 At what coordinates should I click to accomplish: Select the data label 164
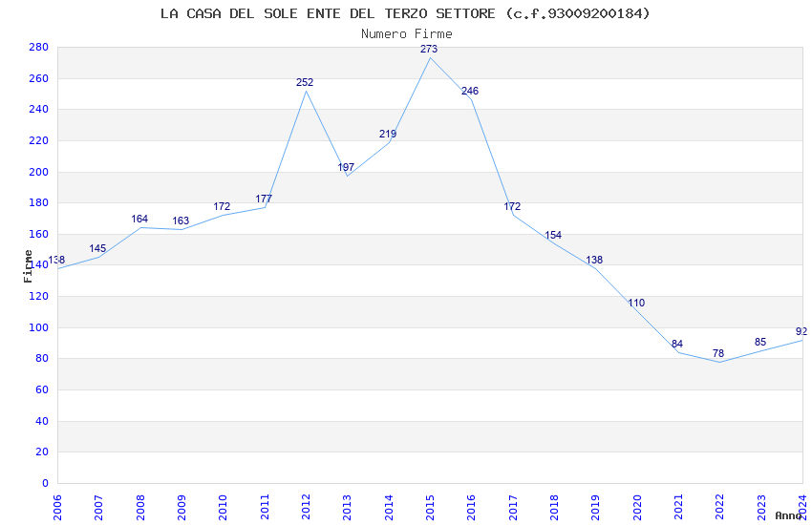(139, 220)
